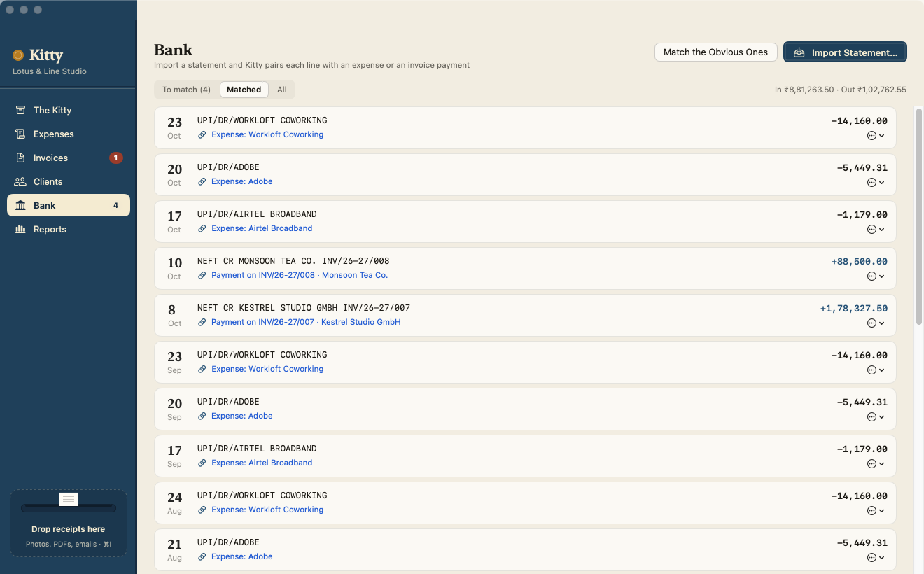
Task: Open actions menu for 23 Oct Workloft transaction
Action: (x=876, y=136)
